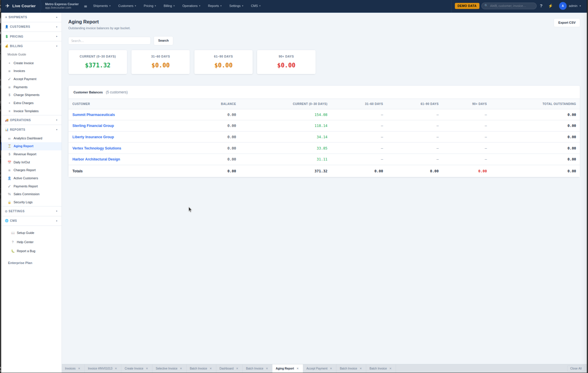Open Security Logs from sidebar
This screenshot has width=588, height=373.
coord(23,202)
